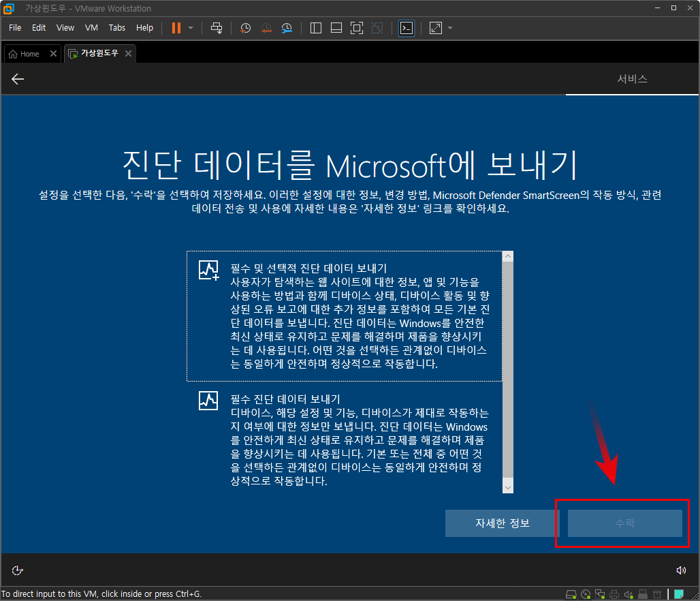Image resolution: width=700 pixels, height=601 pixels.
Task: Click the 자세한 정보 button
Action: (x=503, y=523)
